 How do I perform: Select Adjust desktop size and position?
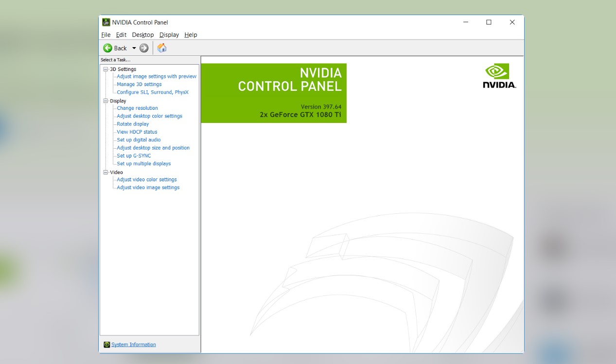[x=153, y=148]
